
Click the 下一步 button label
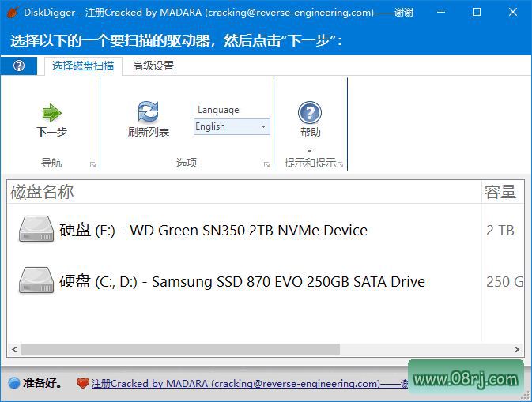(51, 132)
